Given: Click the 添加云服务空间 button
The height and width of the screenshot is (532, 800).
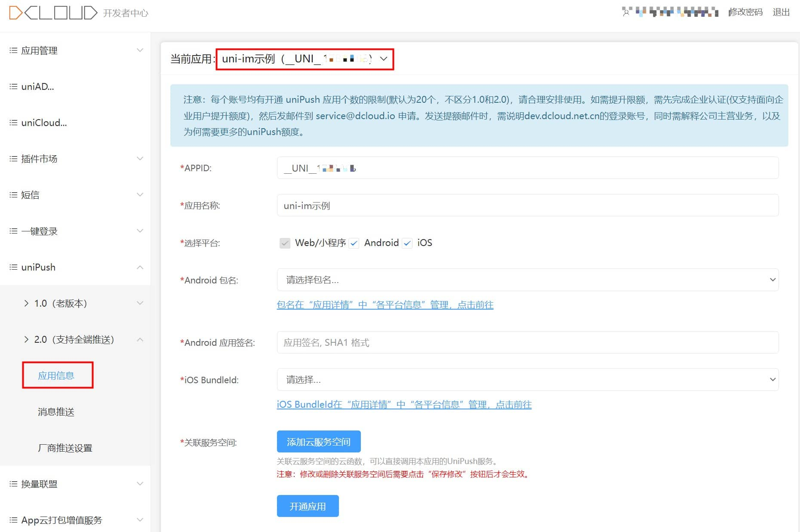Looking at the screenshot, I should click(319, 442).
